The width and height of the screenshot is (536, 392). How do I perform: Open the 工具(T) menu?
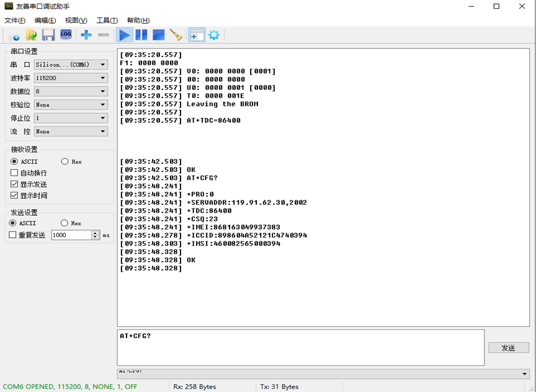[x=107, y=20]
